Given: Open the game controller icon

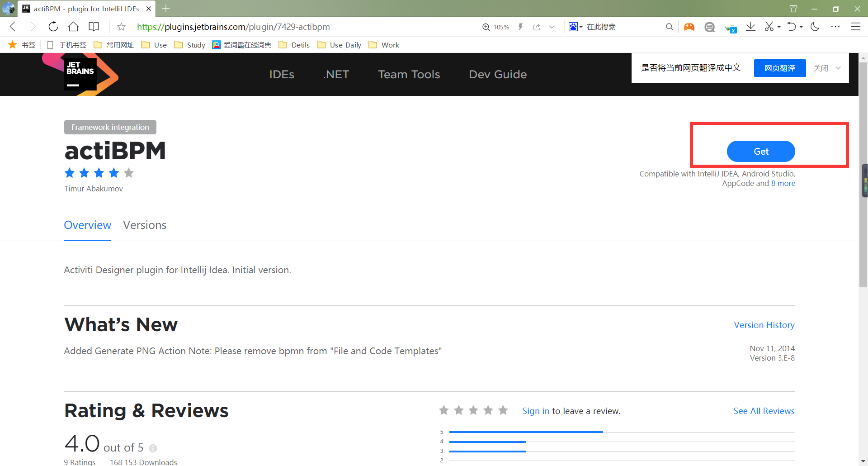Looking at the screenshot, I should [x=689, y=27].
